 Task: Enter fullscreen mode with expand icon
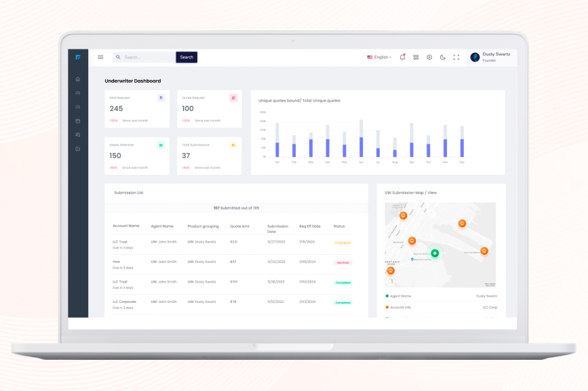click(x=456, y=57)
